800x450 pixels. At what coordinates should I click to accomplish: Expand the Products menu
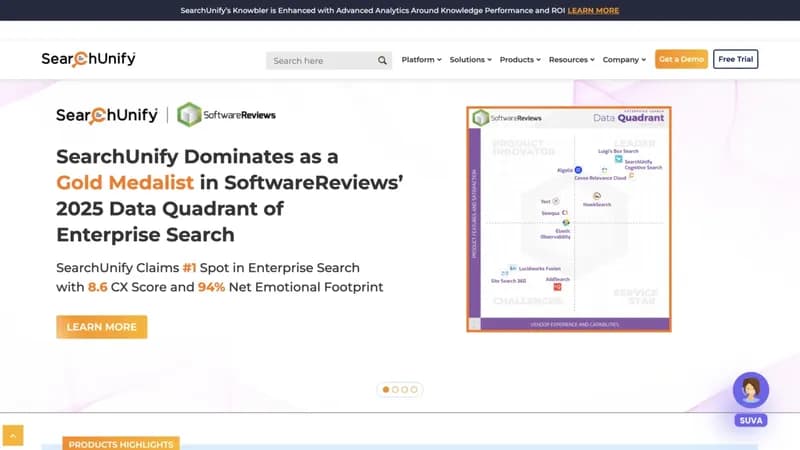[x=520, y=60]
